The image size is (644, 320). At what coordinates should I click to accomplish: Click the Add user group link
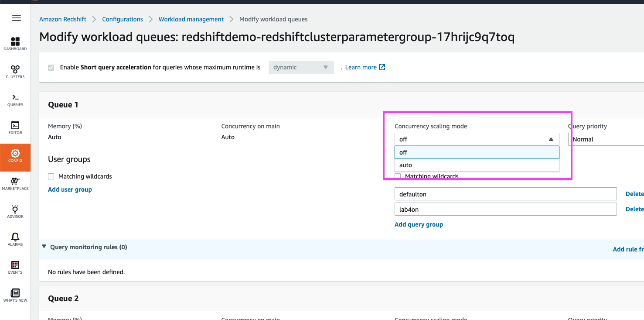70,189
